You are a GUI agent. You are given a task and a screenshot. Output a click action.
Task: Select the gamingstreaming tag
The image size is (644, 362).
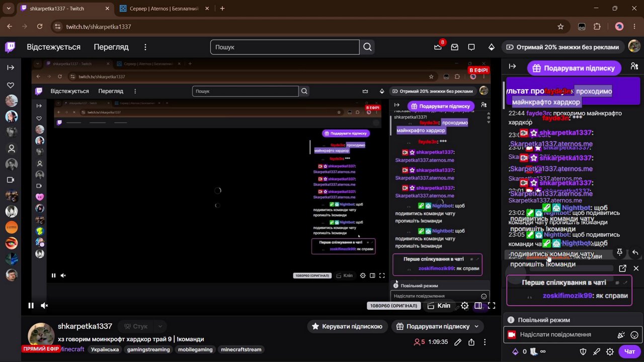148,349
